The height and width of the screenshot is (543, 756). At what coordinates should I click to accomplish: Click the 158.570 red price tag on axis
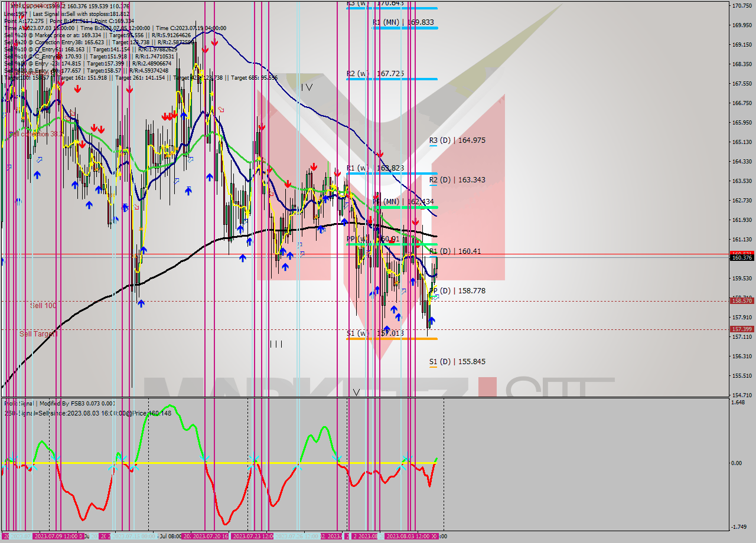[741, 300]
